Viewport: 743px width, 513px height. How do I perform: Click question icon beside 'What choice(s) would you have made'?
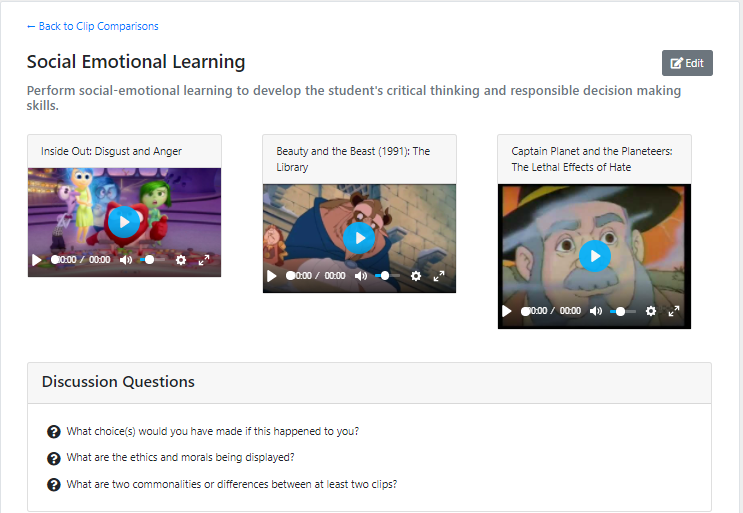(54, 432)
